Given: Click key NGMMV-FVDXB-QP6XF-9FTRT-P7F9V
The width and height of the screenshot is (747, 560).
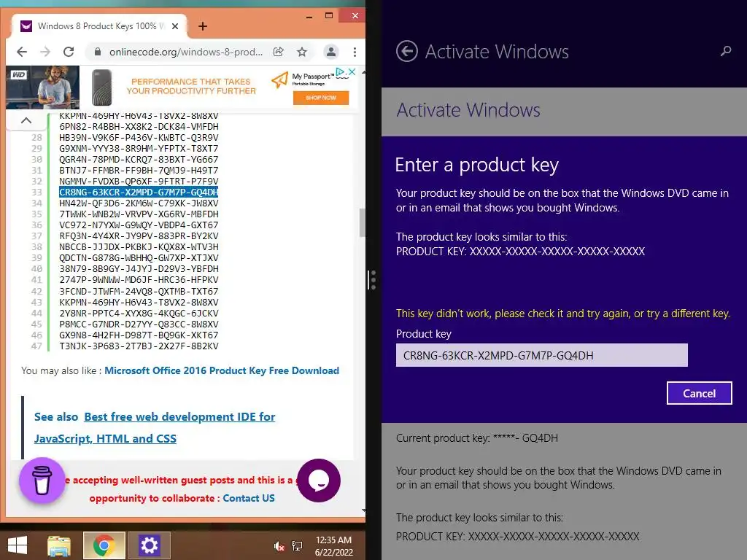Looking at the screenshot, I should click(x=139, y=182).
